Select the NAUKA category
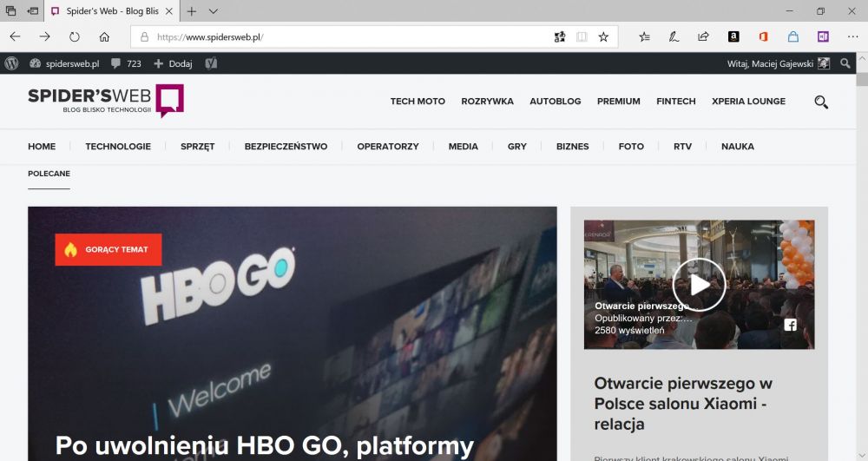Screen dimensions: 868x461 click(x=737, y=146)
